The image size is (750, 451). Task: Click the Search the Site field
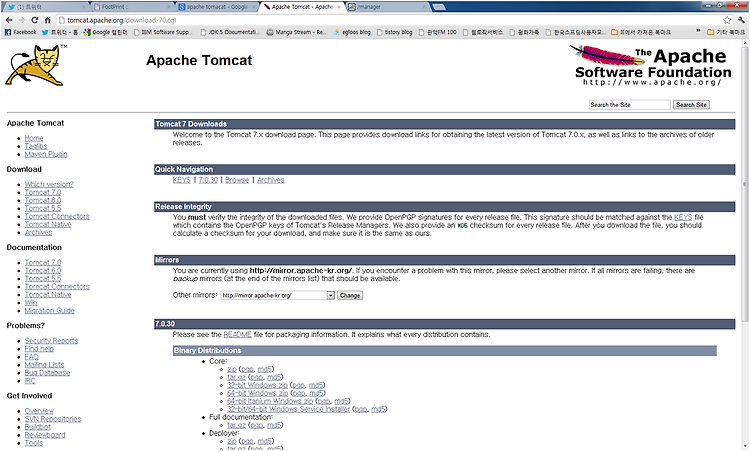coord(629,105)
